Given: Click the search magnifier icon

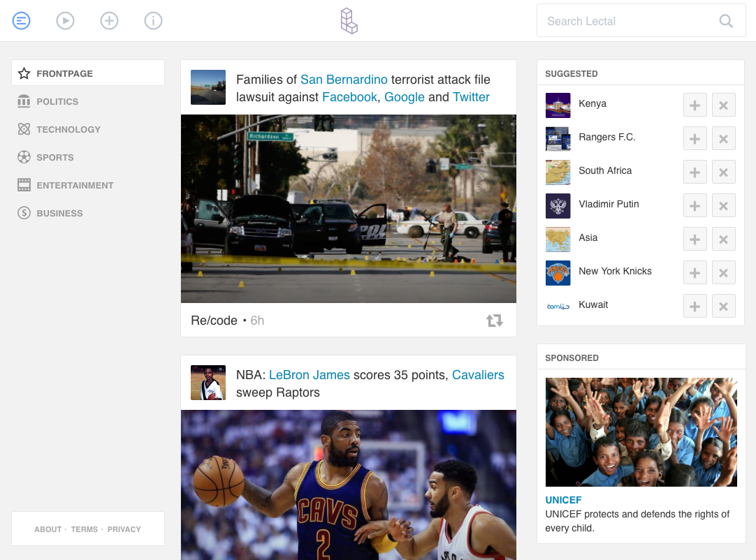Looking at the screenshot, I should tap(726, 21).
